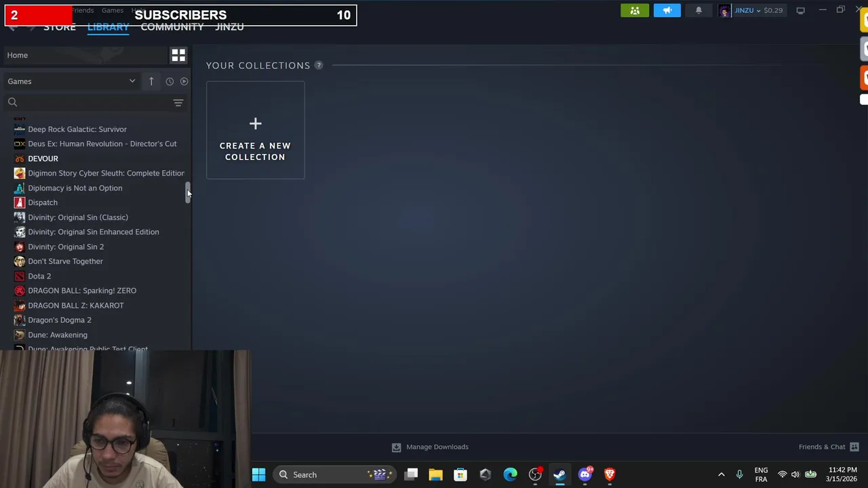868x488 pixels.
Task: Select Diplomacy is Not an Option
Action: [75, 188]
